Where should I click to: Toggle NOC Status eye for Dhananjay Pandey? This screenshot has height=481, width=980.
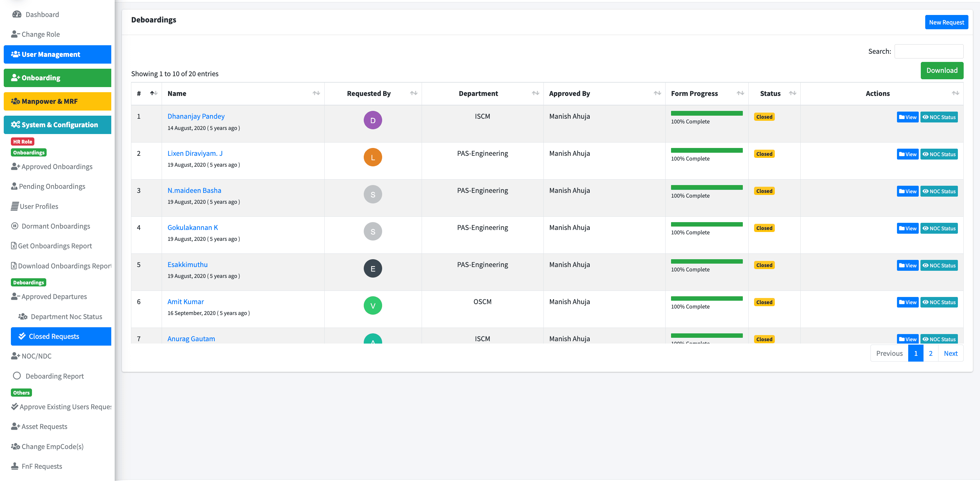[x=926, y=117]
